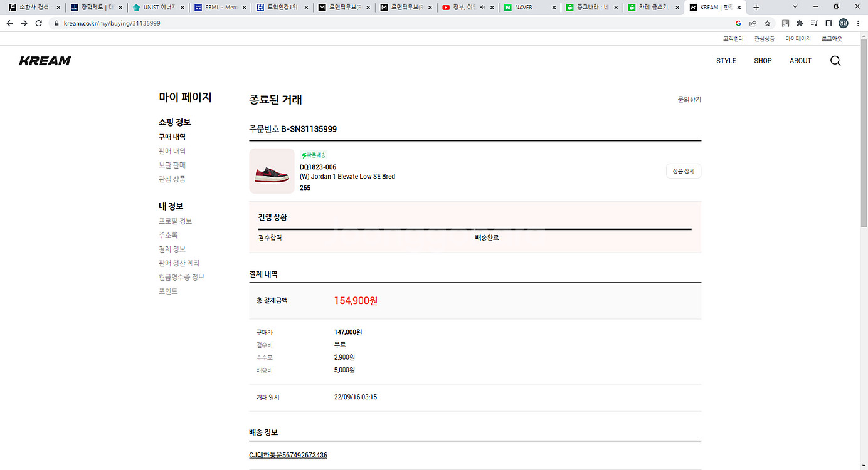Open Chrome three-dot menu

coord(858,23)
